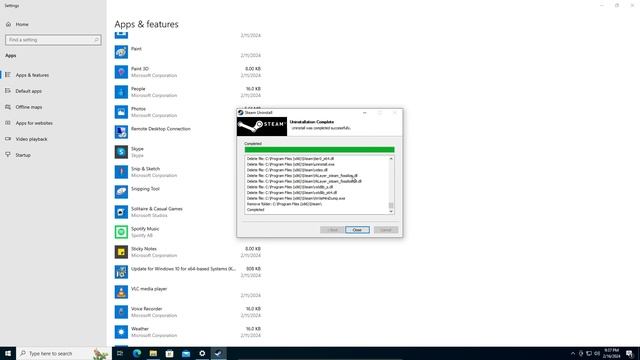Viewport: 640px width, 360px height.
Task: Click "Update for Windows 10" list entry name
Action: [183, 269]
